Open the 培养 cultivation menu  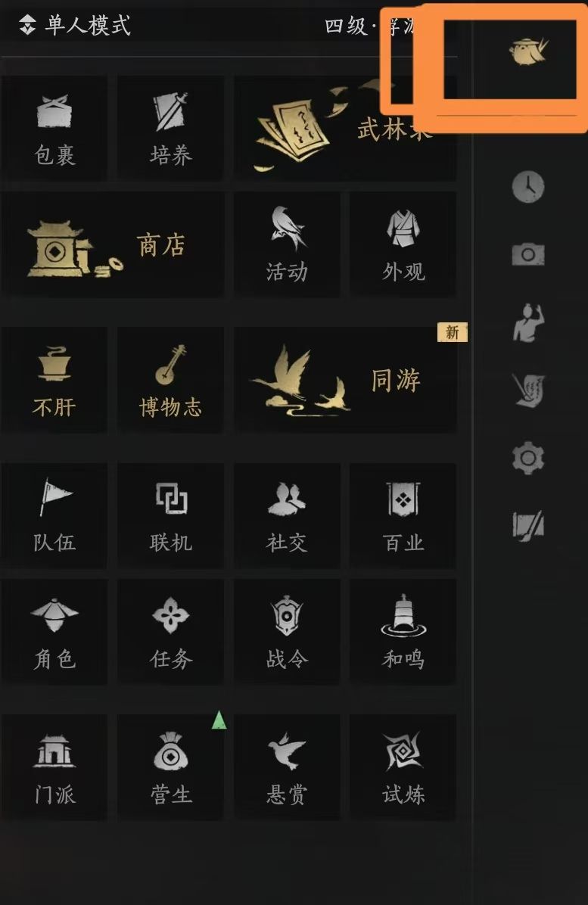(x=171, y=129)
